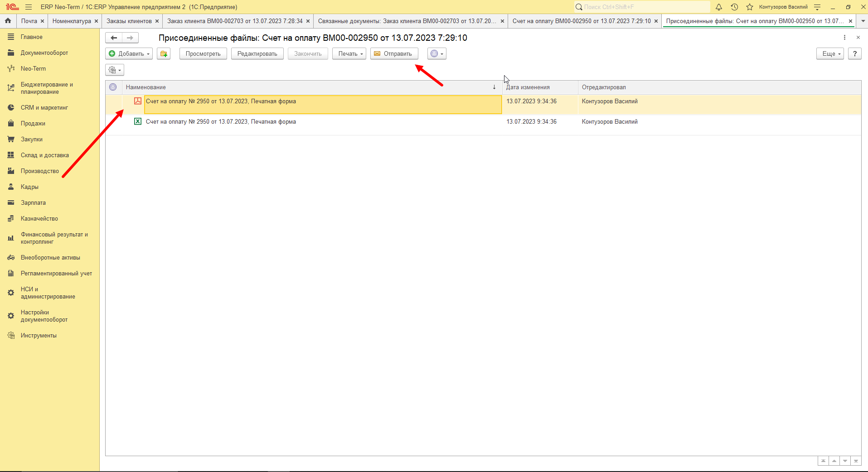Open the tab list dropdown arrow
The image size is (868, 472).
tap(863, 21)
